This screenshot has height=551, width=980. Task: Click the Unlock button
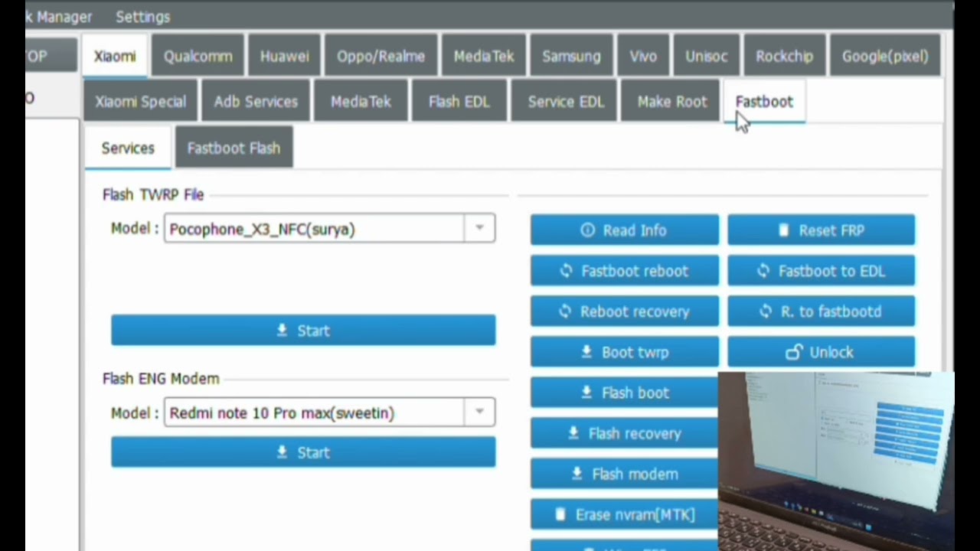point(821,352)
